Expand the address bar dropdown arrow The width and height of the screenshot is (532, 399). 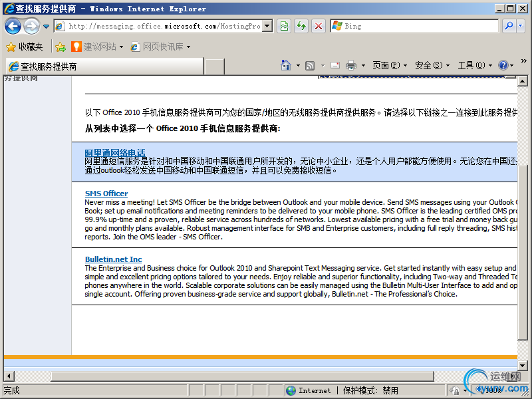pyautogui.click(x=268, y=26)
